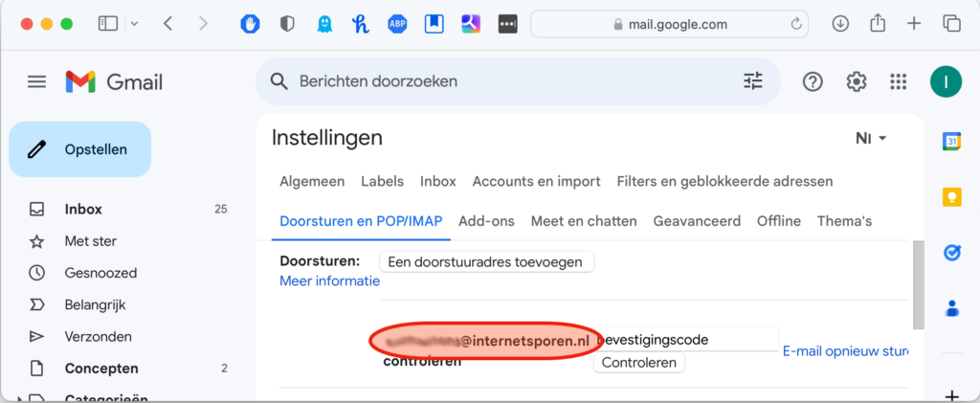Expand the Safari tab group dropdown arrow
The width and height of the screenshot is (980, 403).
(134, 24)
